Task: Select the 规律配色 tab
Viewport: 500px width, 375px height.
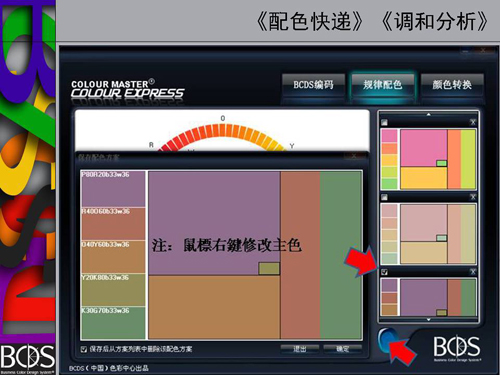Action: [383, 85]
